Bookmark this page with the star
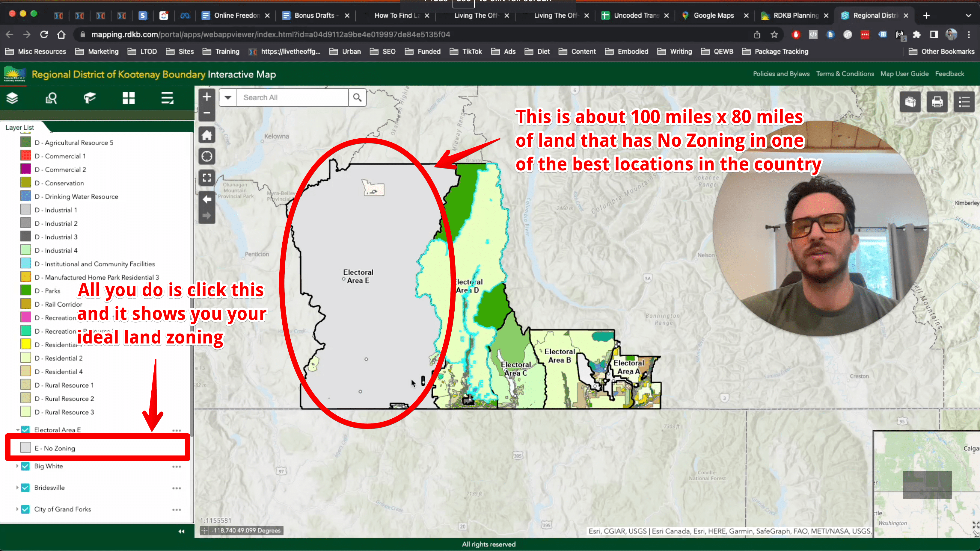 (x=774, y=35)
